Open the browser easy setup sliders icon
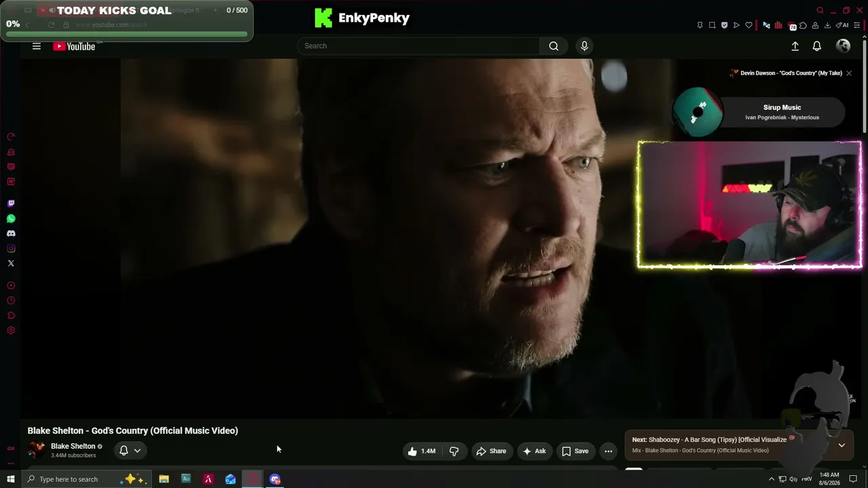The height and width of the screenshot is (488, 868). coord(857,25)
